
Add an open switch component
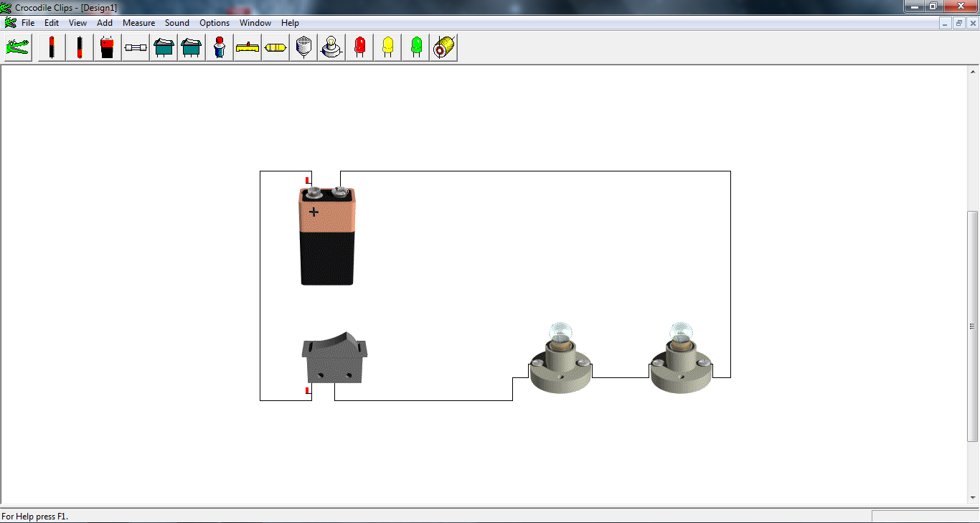(163, 47)
